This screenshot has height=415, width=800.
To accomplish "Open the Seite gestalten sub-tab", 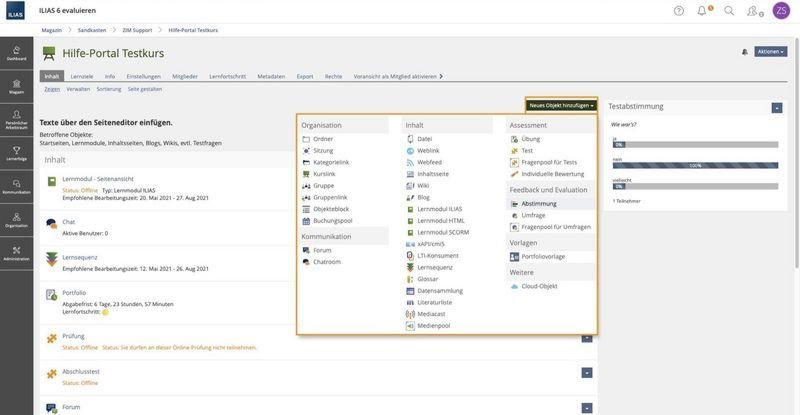I will tap(145, 89).
